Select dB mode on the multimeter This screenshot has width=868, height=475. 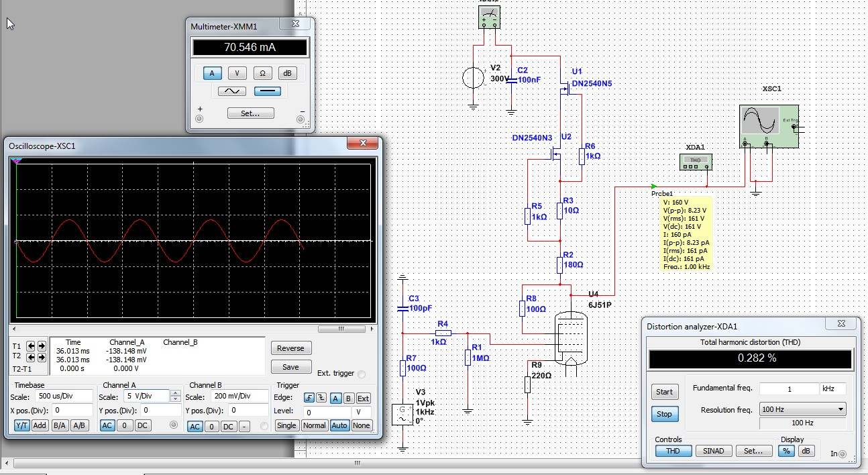(x=287, y=73)
